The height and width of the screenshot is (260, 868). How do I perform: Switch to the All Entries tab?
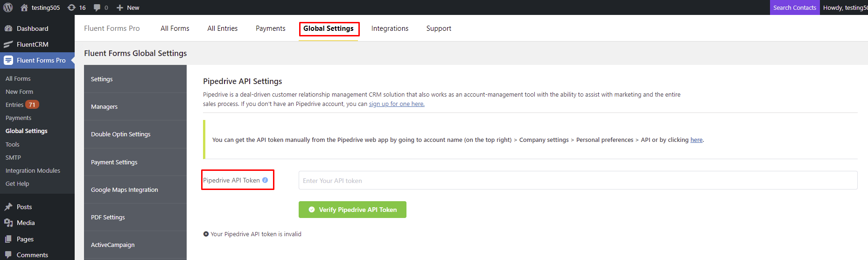point(223,28)
